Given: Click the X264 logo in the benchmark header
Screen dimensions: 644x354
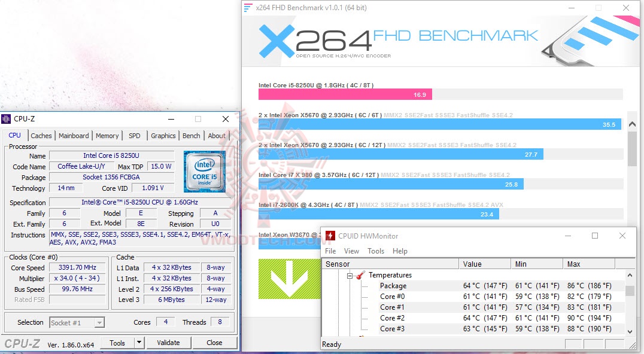Looking at the screenshot, I should pyautogui.click(x=324, y=41).
